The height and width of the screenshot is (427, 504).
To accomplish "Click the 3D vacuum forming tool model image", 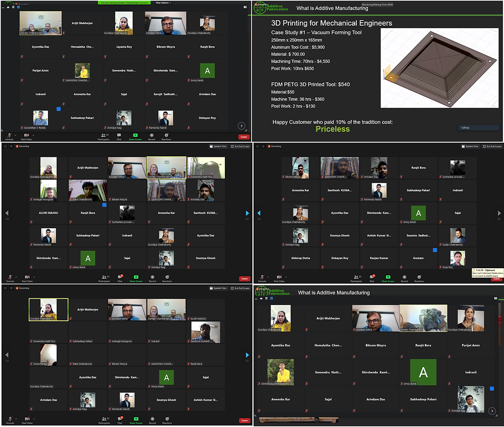I will click(439, 68).
